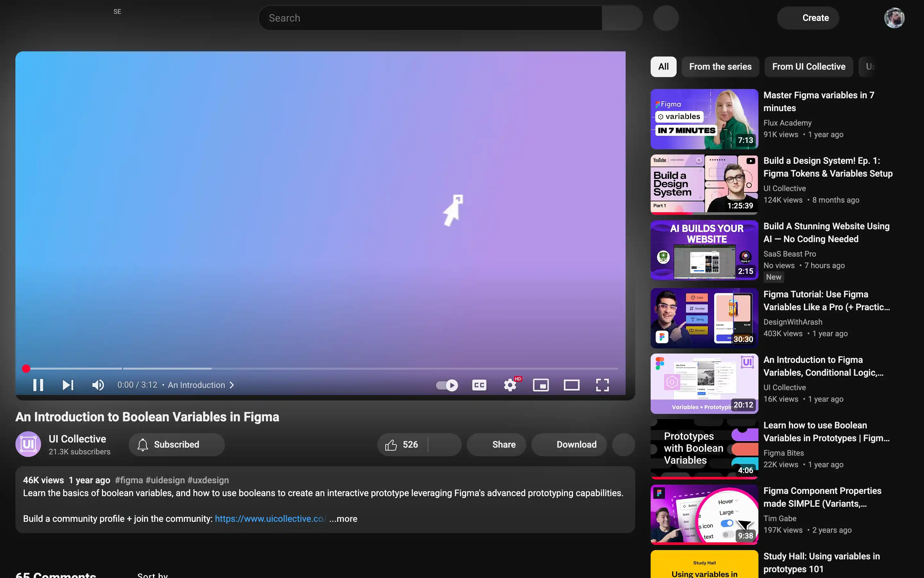Screen dimensions: 924x578
Task: Click DesignWithArash channel name
Action: [793, 322]
